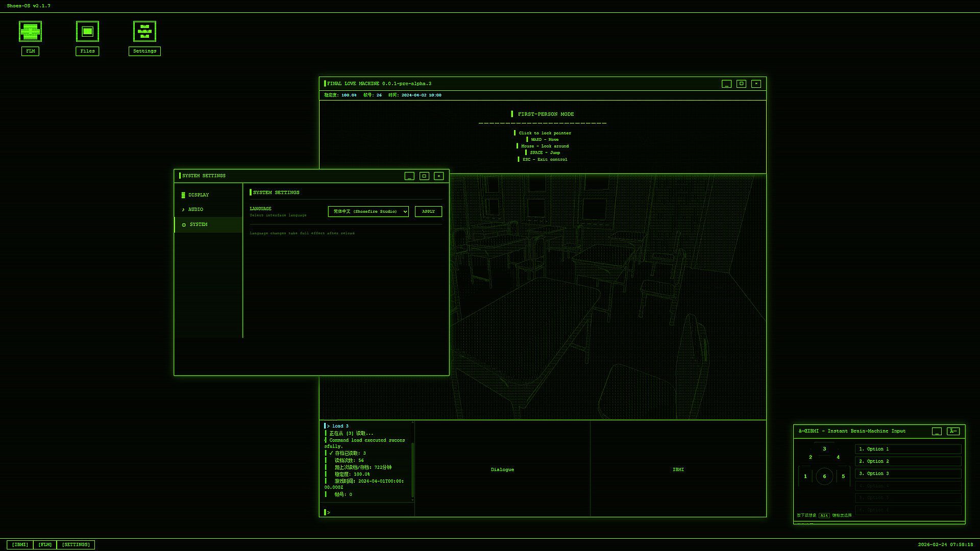Click the APPLY language button

(x=428, y=212)
